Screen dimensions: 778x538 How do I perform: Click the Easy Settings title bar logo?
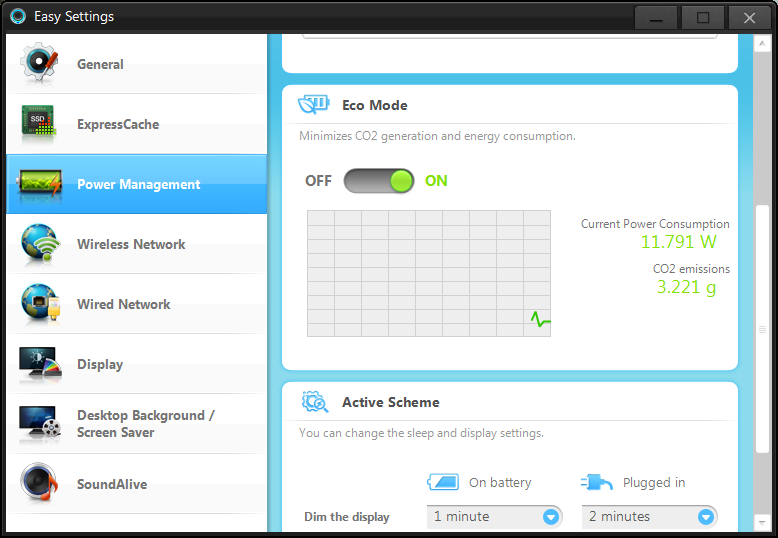click(17, 16)
